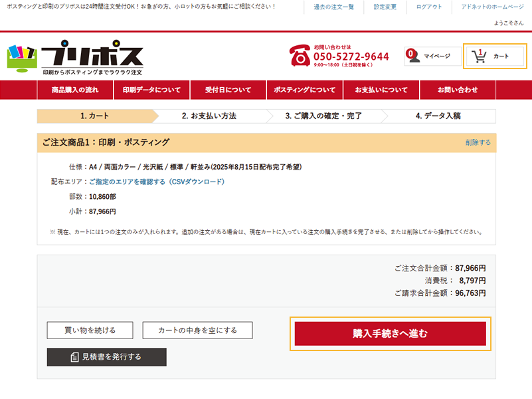Open My Page via the user icon
Viewport: 532px width, 399px height.
pos(414,57)
